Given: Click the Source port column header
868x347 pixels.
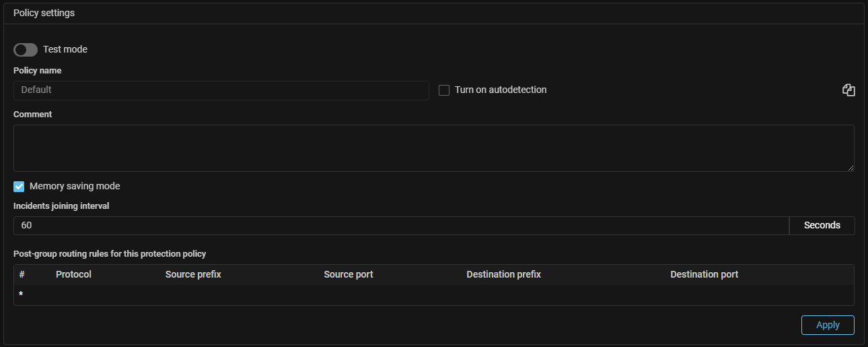Looking at the screenshot, I should click(348, 274).
